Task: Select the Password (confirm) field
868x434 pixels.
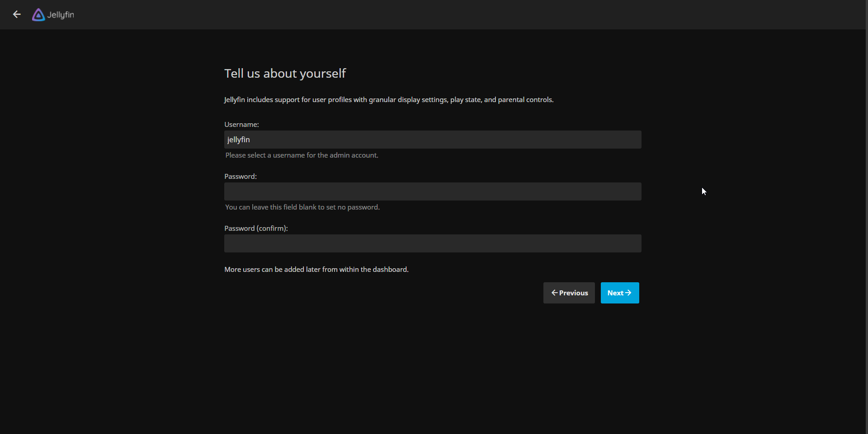Action: (433, 243)
